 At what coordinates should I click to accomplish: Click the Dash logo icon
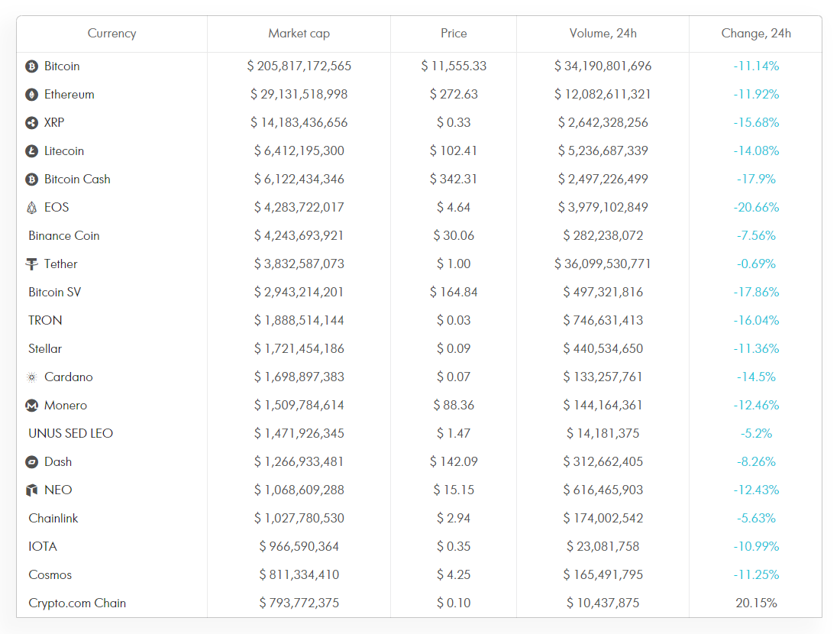[31, 462]
